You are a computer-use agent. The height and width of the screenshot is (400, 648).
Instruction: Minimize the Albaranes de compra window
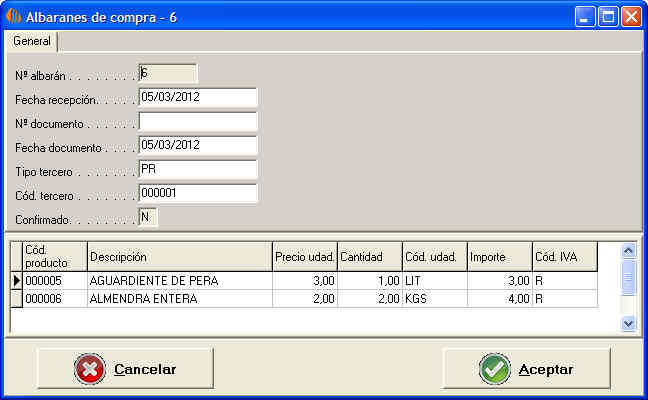(x=585, y=17)
